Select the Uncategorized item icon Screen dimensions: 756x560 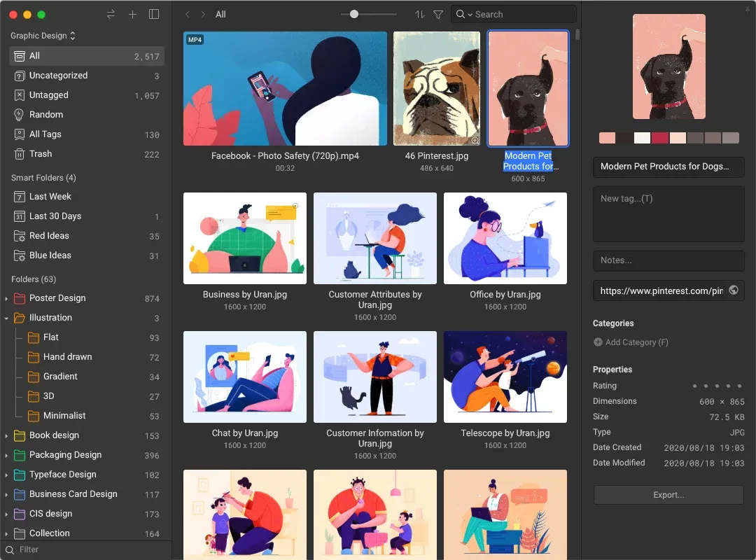coord(20,76)
